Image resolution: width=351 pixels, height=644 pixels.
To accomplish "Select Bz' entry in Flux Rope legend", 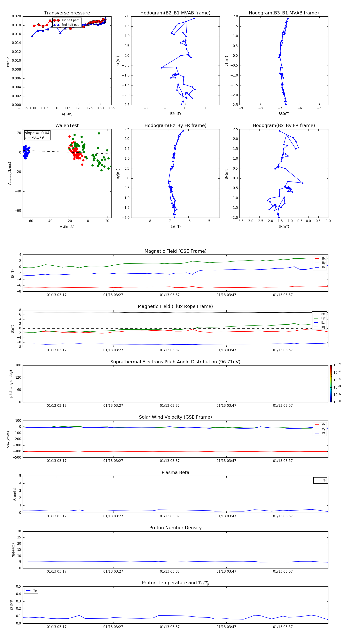I will pos(320,323).
